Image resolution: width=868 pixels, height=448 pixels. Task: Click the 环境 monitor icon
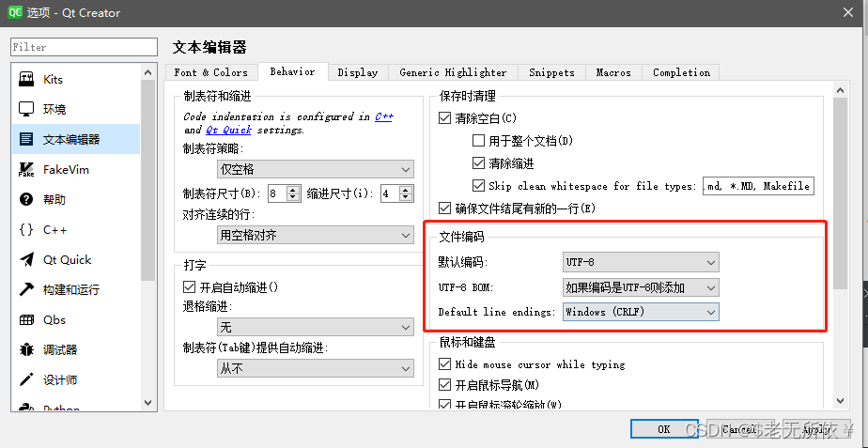(x=26, y=109)
